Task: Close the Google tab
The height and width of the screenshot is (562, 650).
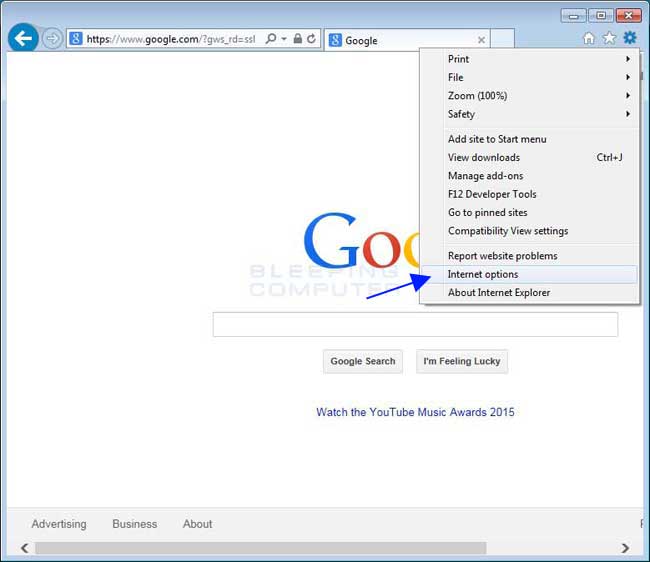Action: 481,41
